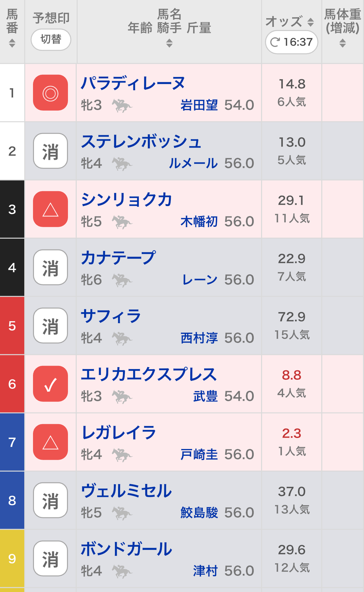
Task: Toggle the 消 mark for サフィラ
Action: 50,326
